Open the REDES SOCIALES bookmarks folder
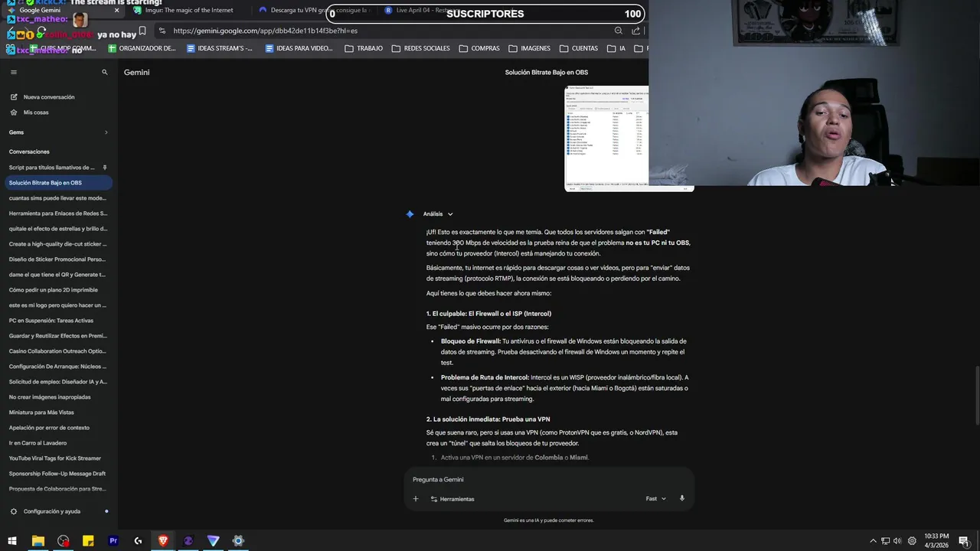The width and height of the screenshot is (980, 551). point(420,48)
